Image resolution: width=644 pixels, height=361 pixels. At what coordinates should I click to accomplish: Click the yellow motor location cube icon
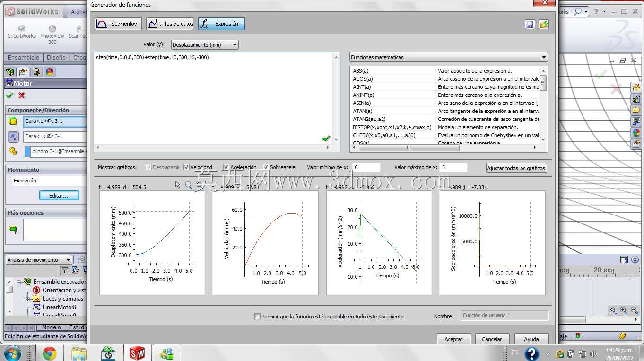[x=13, y=121]
